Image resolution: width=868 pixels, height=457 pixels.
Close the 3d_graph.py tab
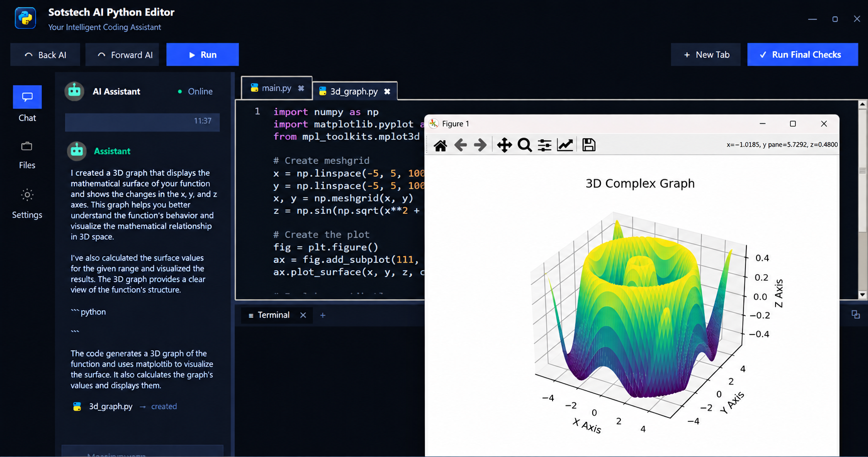(x=387, y=91)
